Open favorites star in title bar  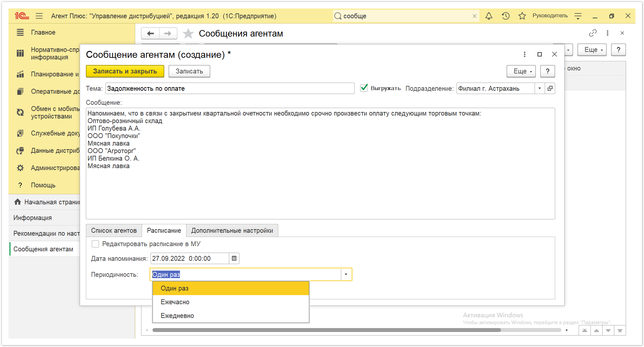(522, 16)
